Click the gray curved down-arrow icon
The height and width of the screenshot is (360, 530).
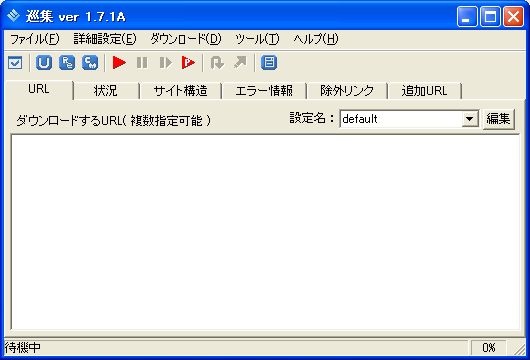217,63
